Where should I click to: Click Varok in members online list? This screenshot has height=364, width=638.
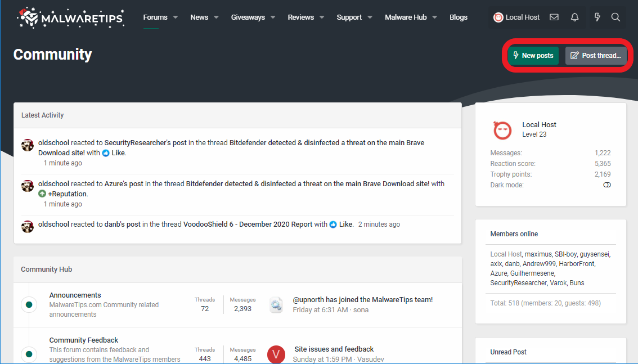click(x=558, y=283)
